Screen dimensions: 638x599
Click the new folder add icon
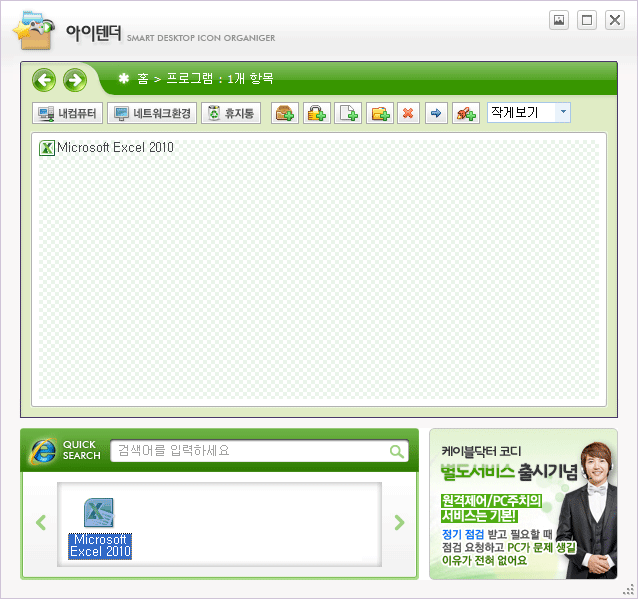379,114
